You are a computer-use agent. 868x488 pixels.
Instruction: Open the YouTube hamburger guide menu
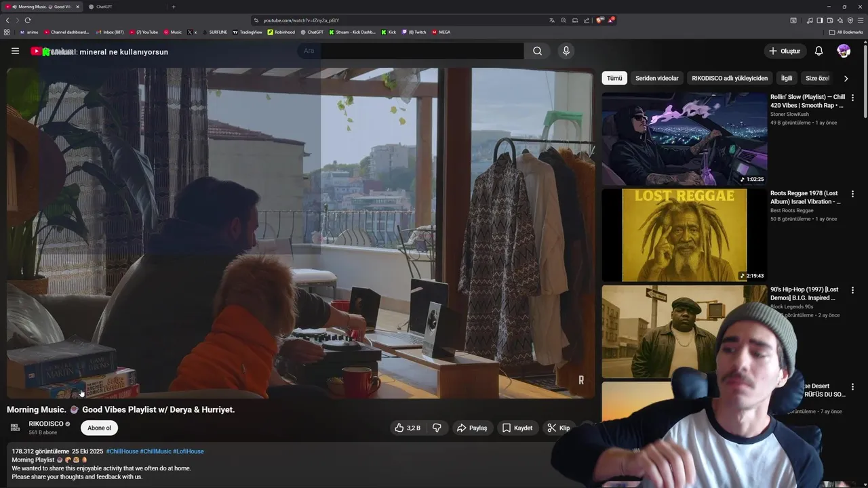pos(15,51)
